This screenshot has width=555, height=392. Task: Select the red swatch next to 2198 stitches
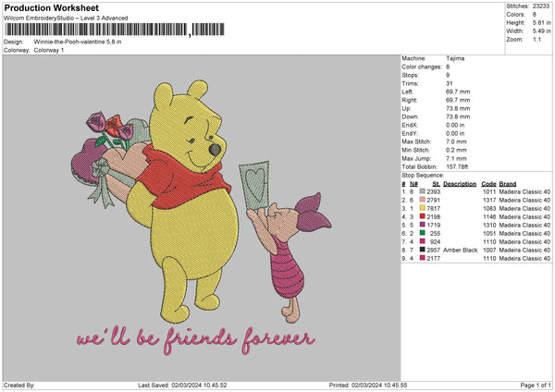[x=423, y=216]
